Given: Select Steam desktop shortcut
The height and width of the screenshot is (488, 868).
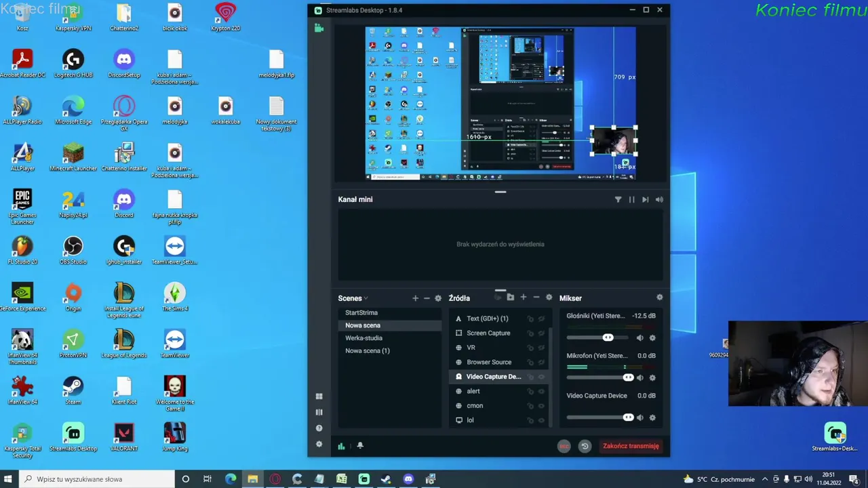Looking at the screenshot, I should click(x=73, y=391).
